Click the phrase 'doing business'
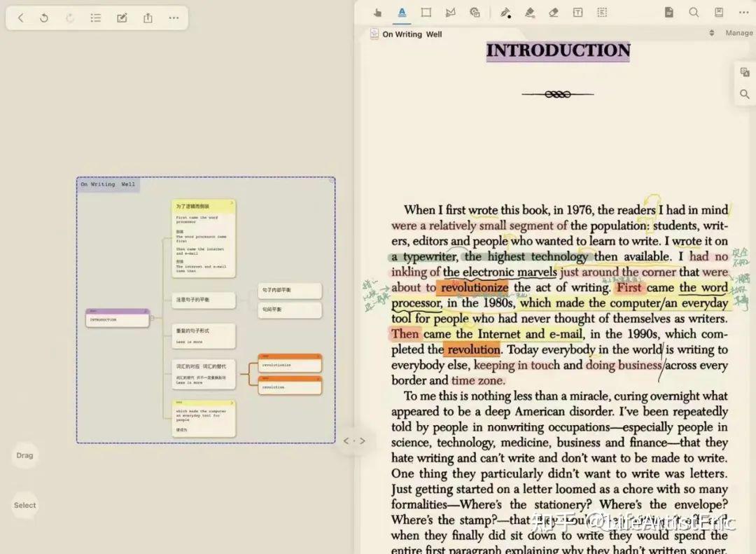 624,365
